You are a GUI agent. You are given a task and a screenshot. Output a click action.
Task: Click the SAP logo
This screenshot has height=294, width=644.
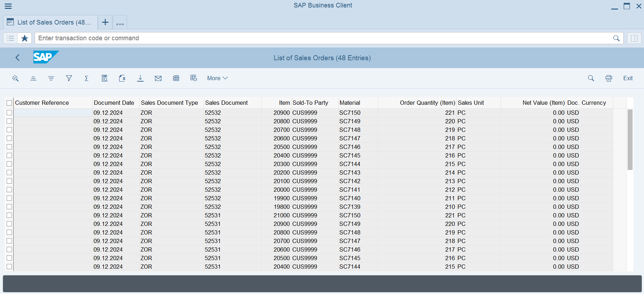46,57
